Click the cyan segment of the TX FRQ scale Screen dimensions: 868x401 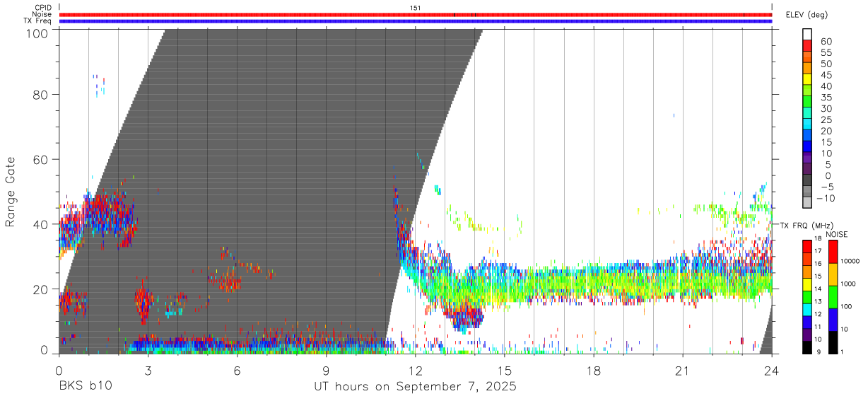pos(807,309)
